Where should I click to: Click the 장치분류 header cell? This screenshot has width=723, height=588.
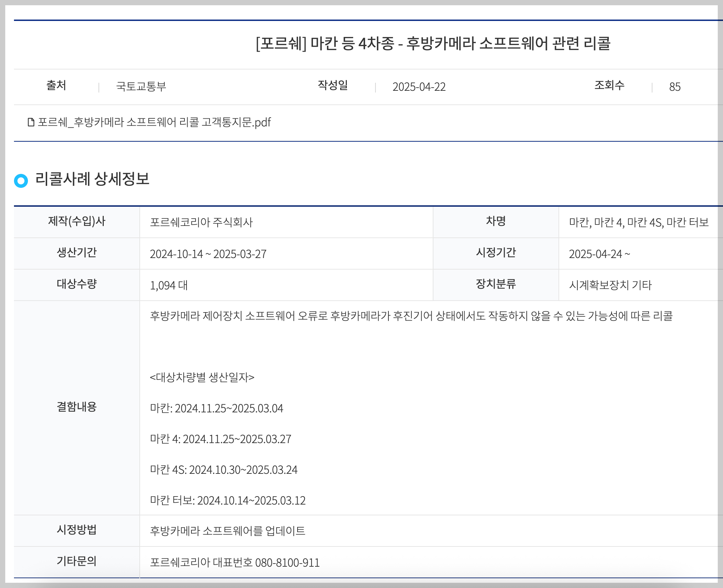pos(496,285)
